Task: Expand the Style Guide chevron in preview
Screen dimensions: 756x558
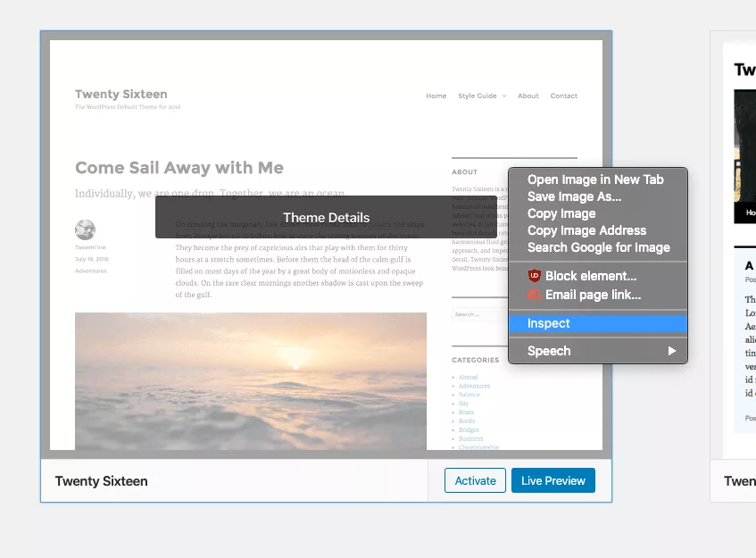Action: (x=503, y=96)
